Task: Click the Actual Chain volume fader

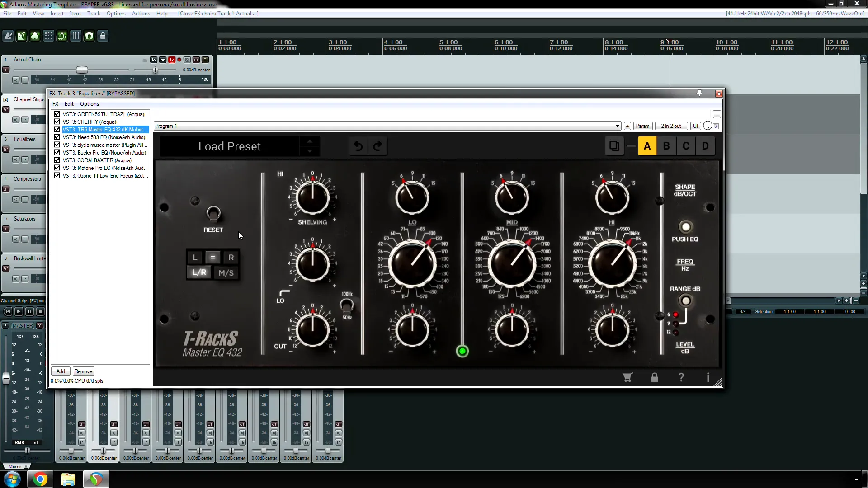Action: pos(82,70)
